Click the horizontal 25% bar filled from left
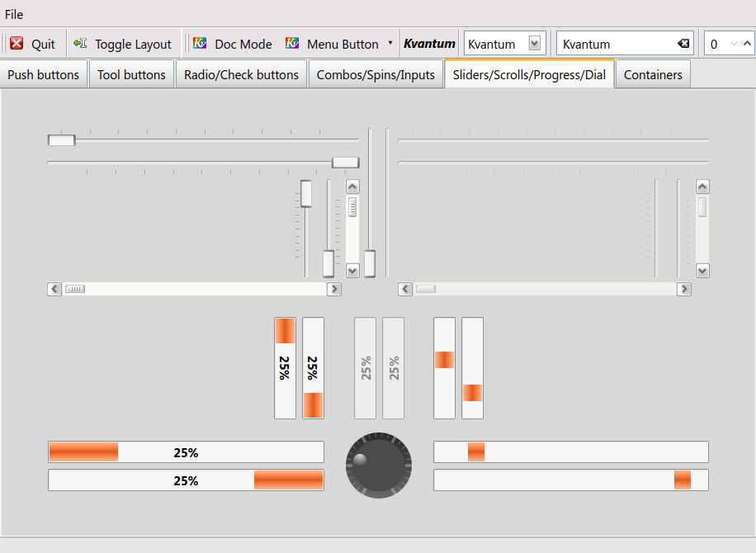 coord(186,452)
